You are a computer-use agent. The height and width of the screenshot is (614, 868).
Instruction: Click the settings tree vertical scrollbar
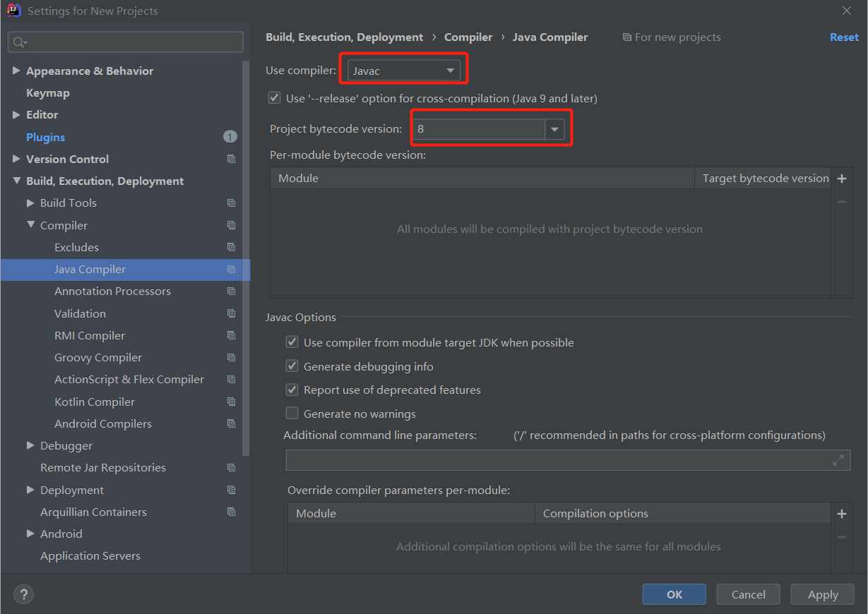246,258
